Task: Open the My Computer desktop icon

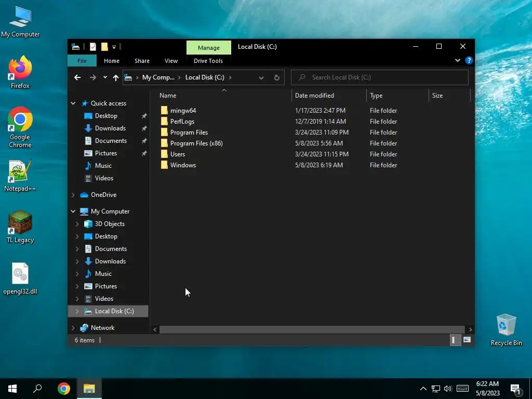Action: 20,21
